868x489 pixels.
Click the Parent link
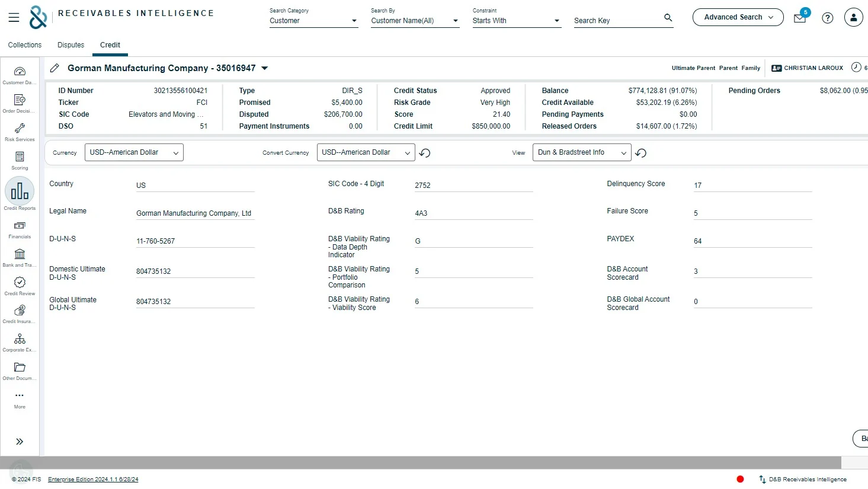point(728,68)
